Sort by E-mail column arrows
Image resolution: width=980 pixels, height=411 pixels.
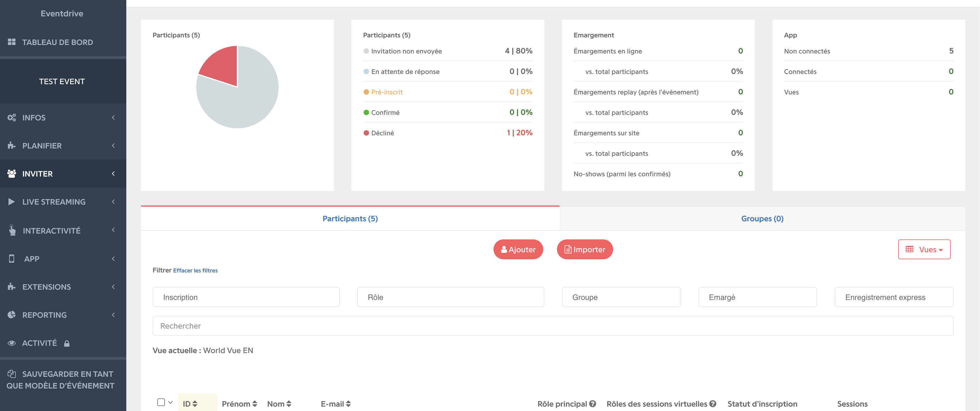pos(348,404)
